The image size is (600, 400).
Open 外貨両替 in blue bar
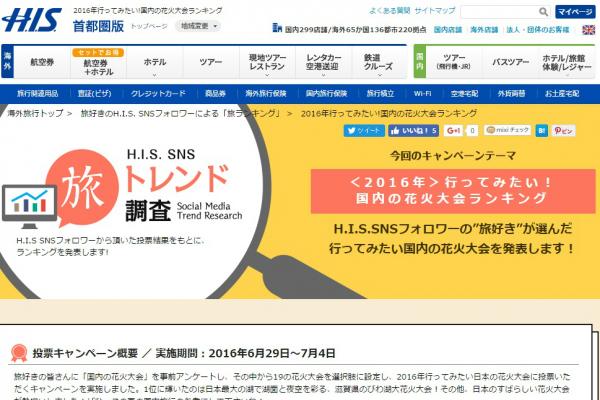511,93
